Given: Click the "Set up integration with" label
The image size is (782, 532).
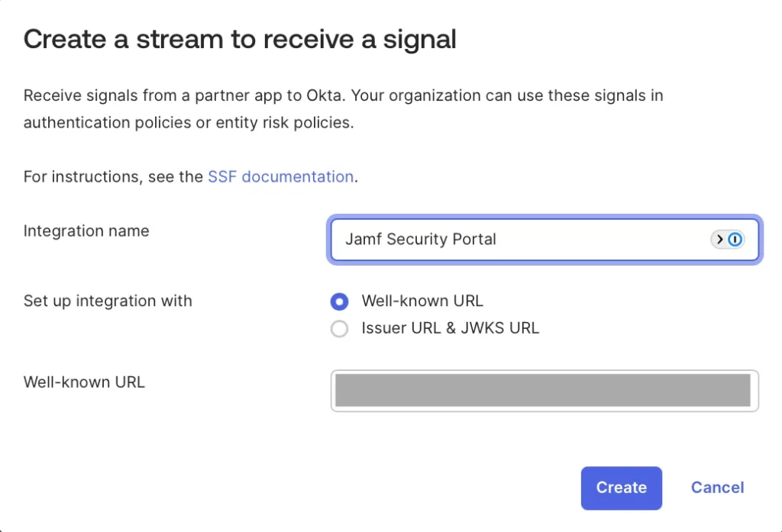Looking at the screenshot, I should pos(108,301).
